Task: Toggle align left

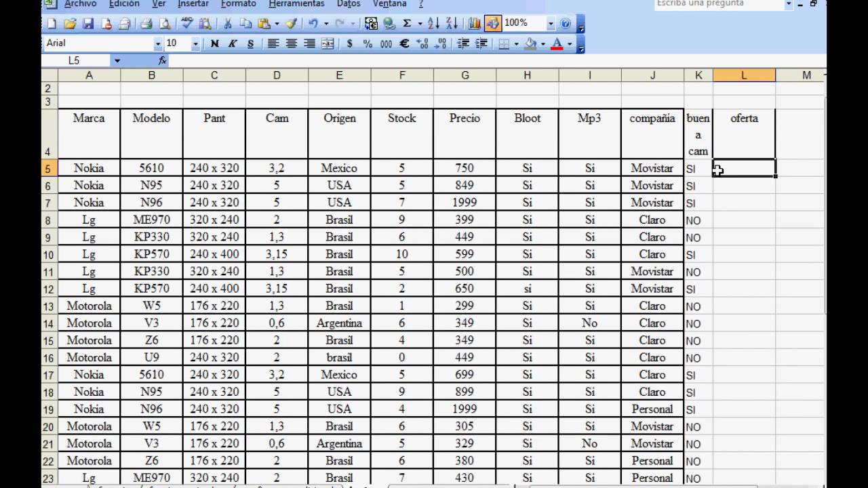Action: (273, 43)
